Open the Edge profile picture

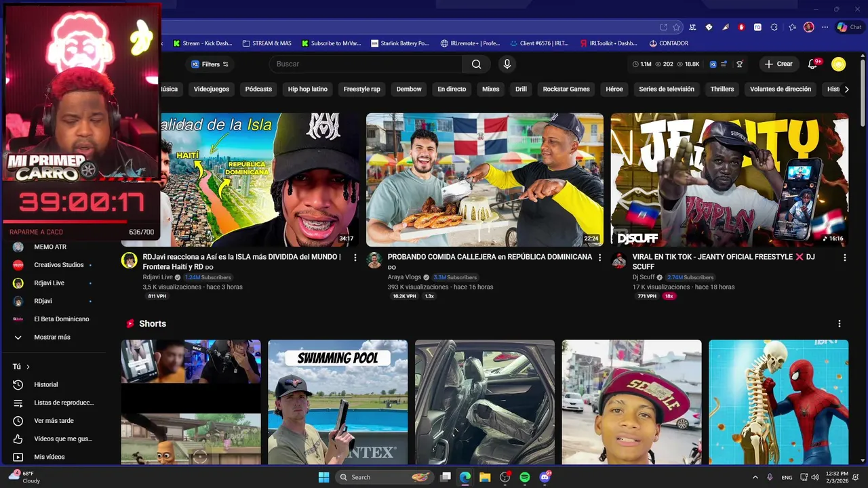click(808, 27)
